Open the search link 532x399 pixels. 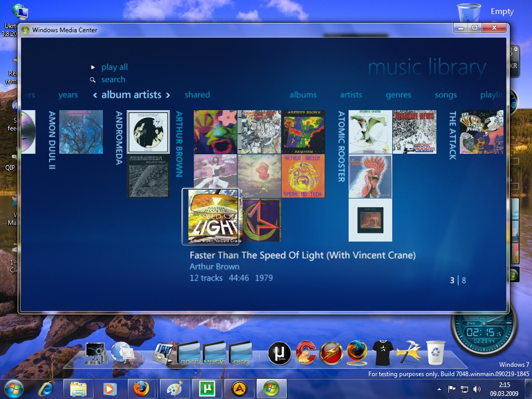click(113, 79)
